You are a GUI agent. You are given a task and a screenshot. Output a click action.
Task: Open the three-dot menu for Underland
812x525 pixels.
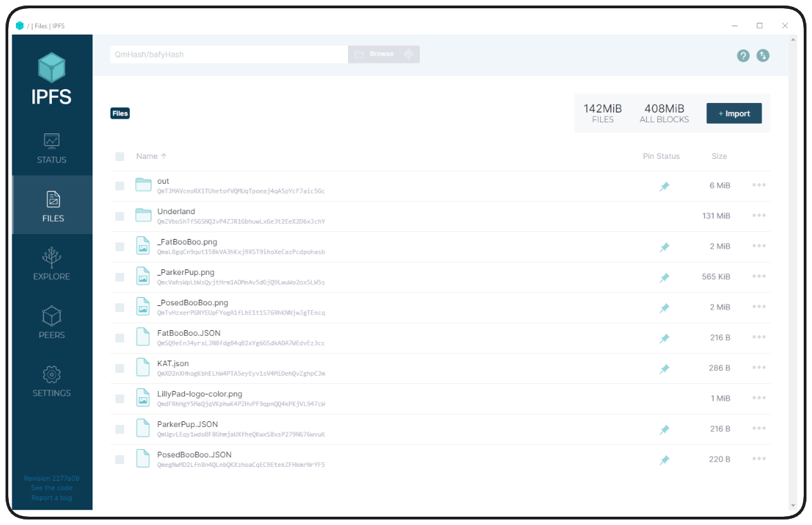point(759,216)
